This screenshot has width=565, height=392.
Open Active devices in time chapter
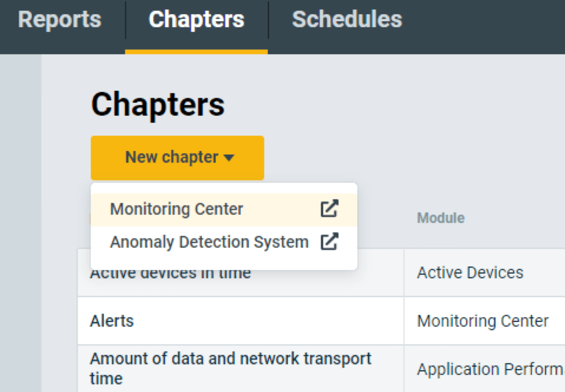coord(171,274)
